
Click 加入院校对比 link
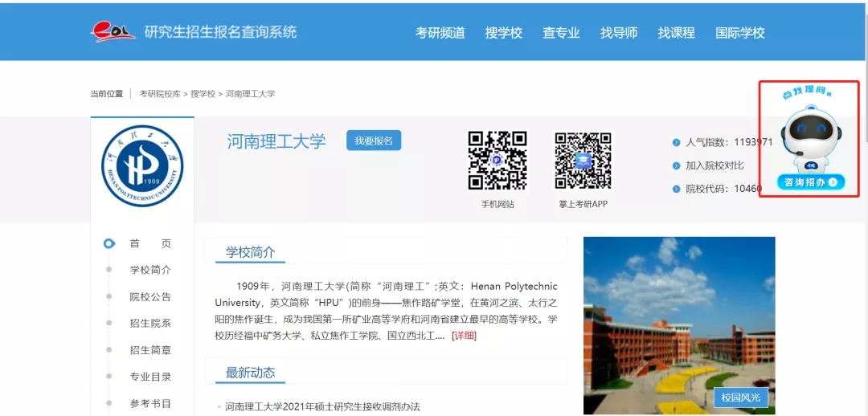coord(714,166)
